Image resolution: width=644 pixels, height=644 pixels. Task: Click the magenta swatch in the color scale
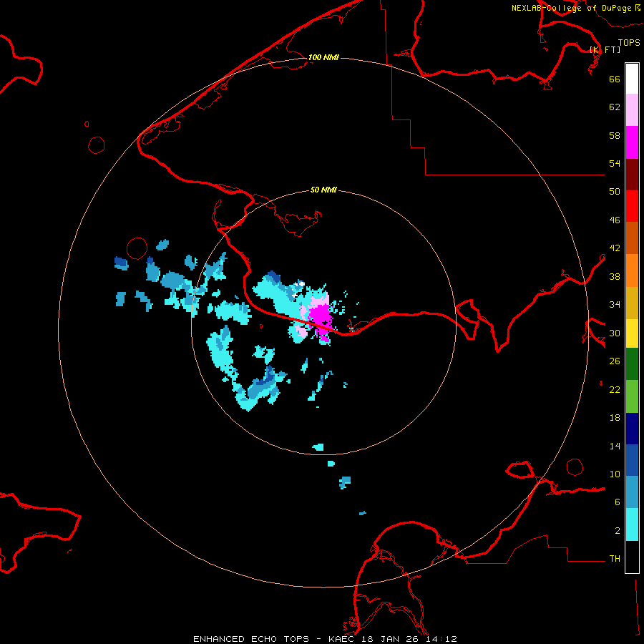point(632,142)
